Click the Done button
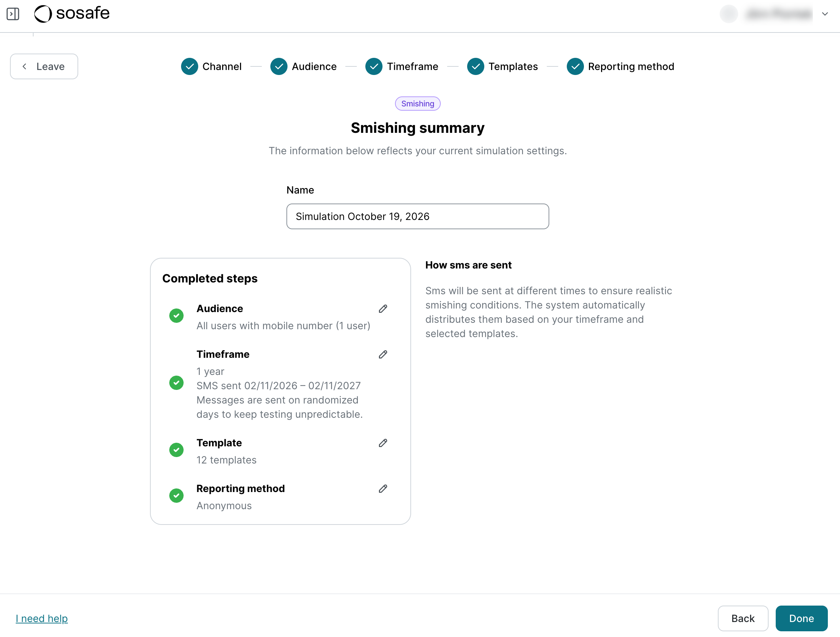The height and width of the screenshot is (637, 840). click(x=801, y=618)
